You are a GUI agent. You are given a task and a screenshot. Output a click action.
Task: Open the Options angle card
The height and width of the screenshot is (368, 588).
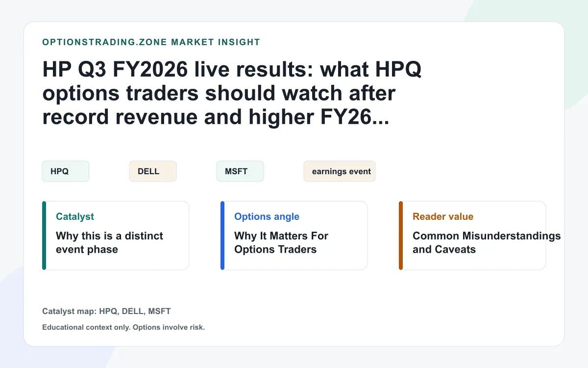(x=294, y=236)
